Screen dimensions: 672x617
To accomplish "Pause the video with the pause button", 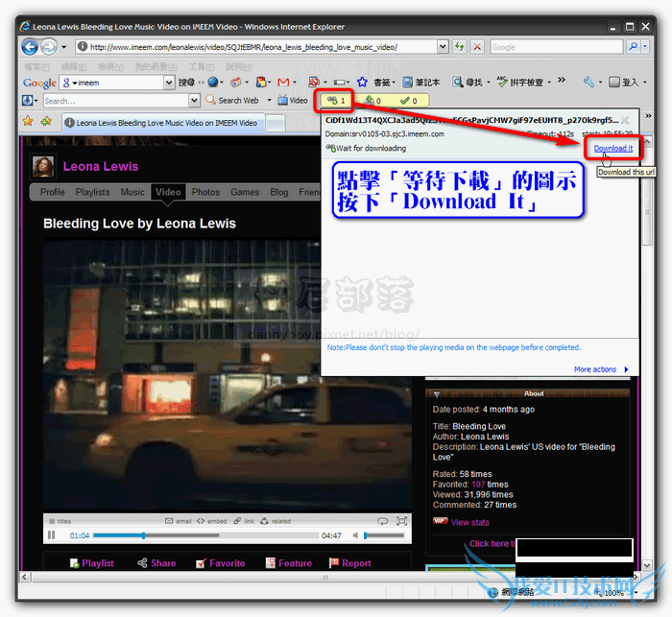I will click(x=52, y=535).
